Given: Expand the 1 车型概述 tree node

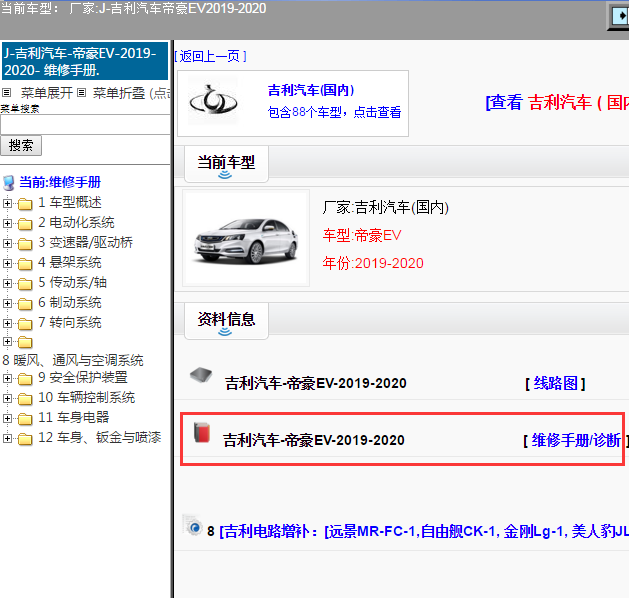Looking at the screenshot, I should click(7, 203).
